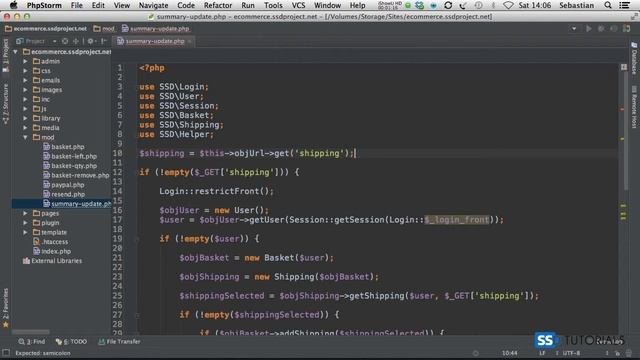640x360 pixels.
Task: Click the collapse all icon in Project panel
Action: click(76, 41)
